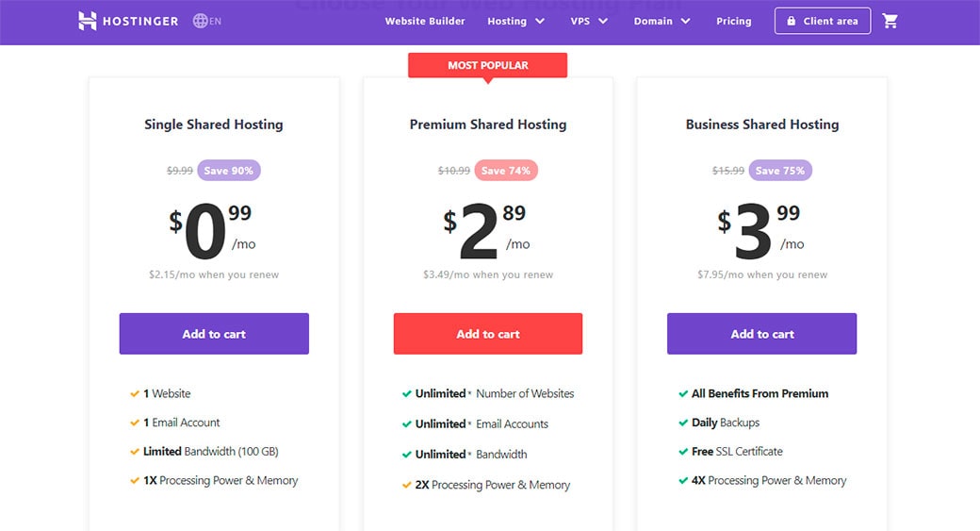Click checkmark next to Unlimited Bandwidth
980x531 pixels.
[x=407, y=454]
